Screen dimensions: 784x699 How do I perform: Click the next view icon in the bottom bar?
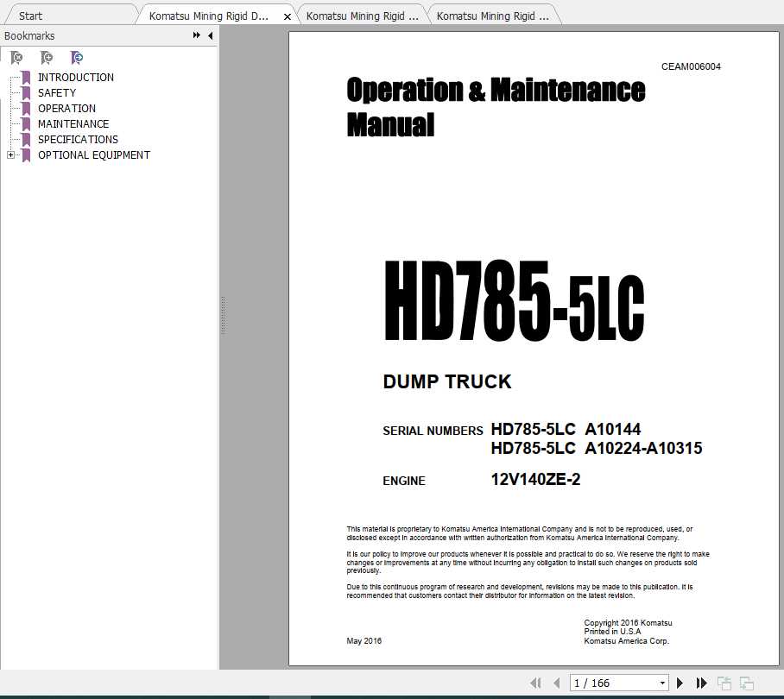pos(747,683)
